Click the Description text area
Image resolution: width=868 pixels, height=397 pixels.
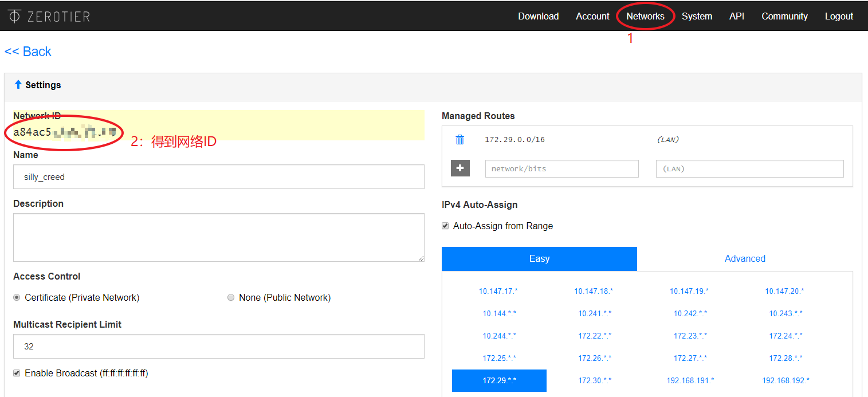[x=219, y=238]
